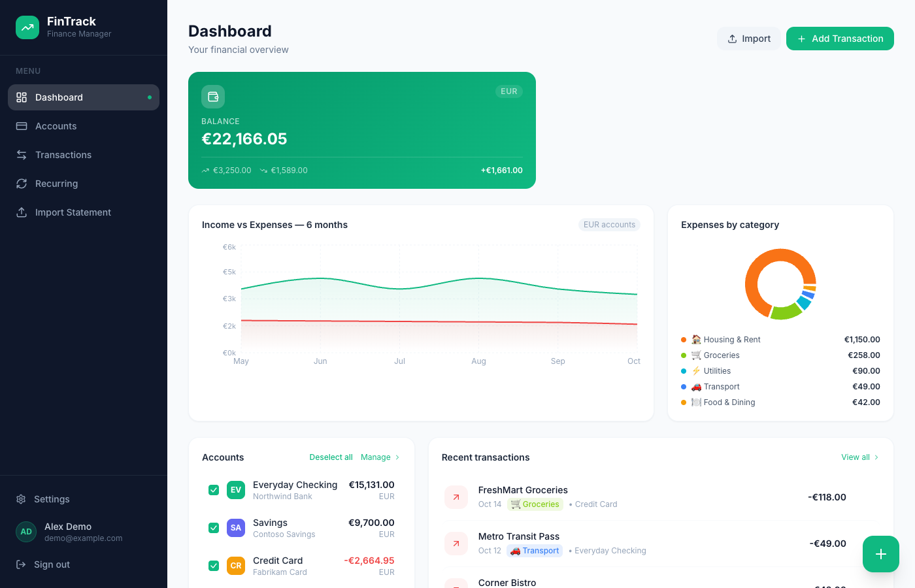Click the SA Savings avatar icon
Image resolution: width=915 pixels, height=588 pixels.
tap(236, 528)
